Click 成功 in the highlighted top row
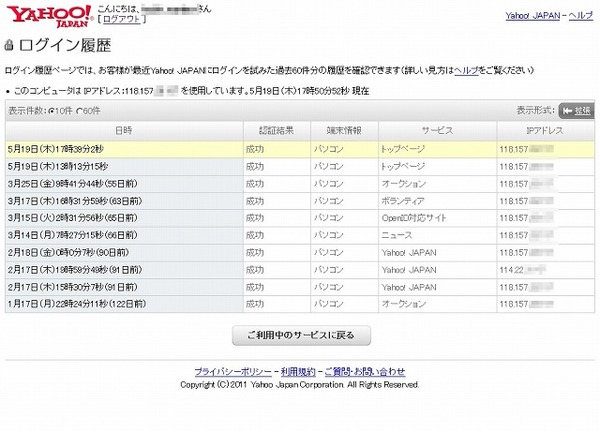This screenshot has height=432, width=600. point(255,149)
